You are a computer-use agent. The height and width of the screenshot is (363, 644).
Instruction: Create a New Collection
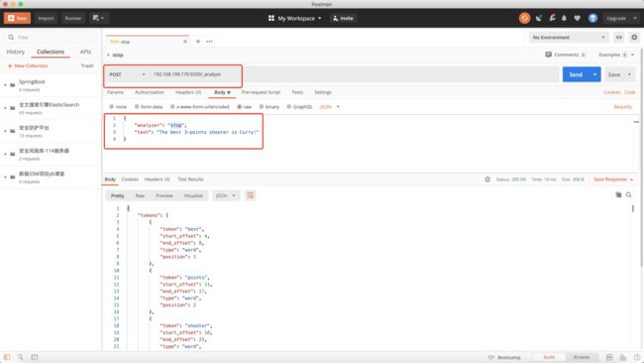[x=28, y=65]
